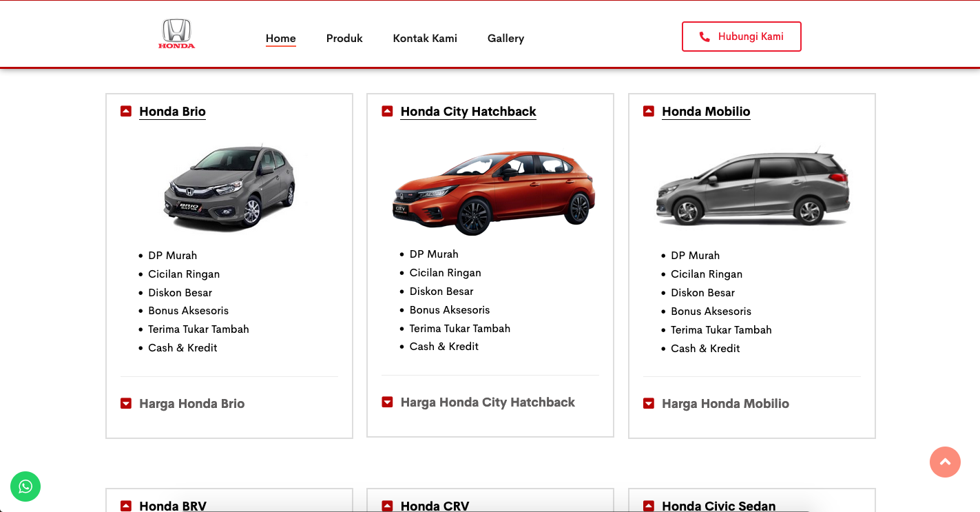
Task: Click the red arrow icon beside Honda Mobilio
Action: pos(649,111)
